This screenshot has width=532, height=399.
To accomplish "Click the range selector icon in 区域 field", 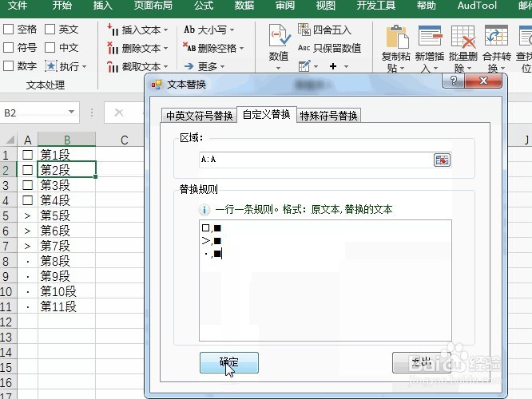I will 442,160.
